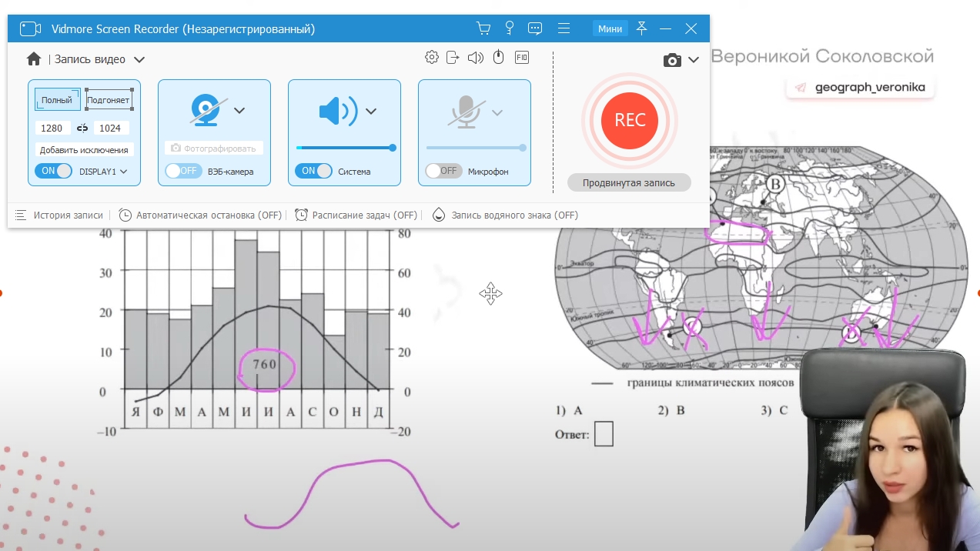
Task: Click the FID format icon
Action: pos(522,58)
